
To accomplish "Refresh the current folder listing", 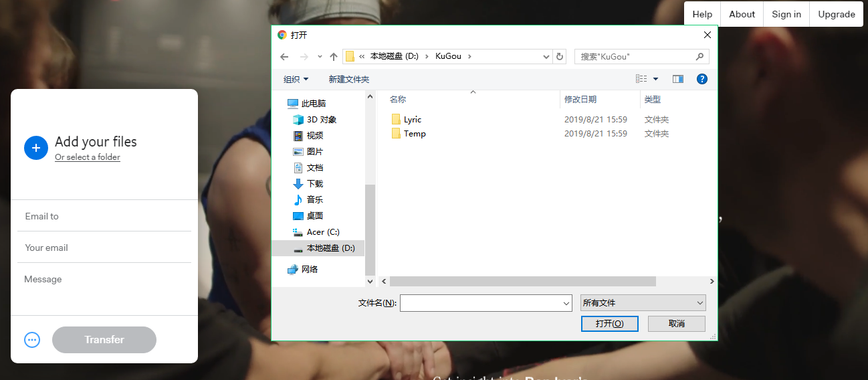I will pyautogui.click(x=560, y=57).
